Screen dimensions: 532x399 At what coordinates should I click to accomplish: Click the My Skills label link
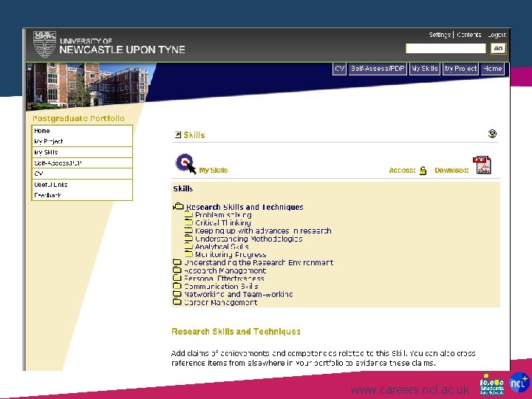pos(214,171)
